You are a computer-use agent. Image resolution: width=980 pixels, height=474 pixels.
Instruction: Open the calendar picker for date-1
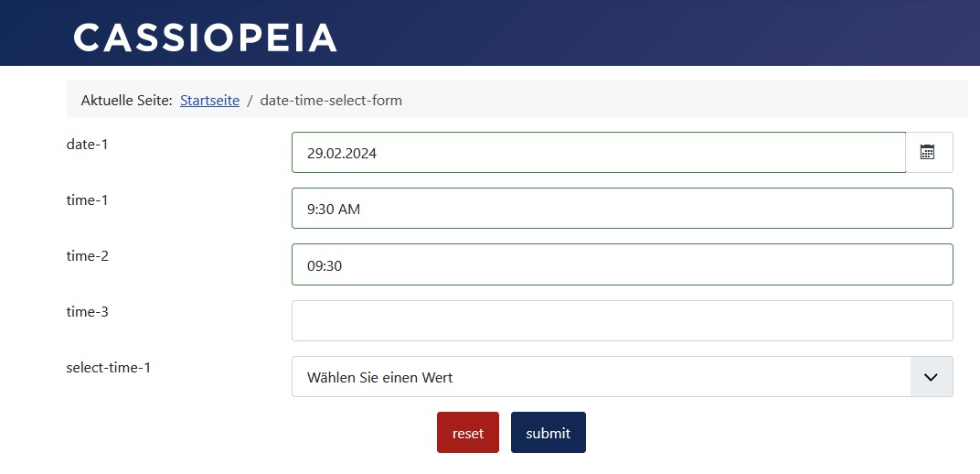(x=928, y=153)
